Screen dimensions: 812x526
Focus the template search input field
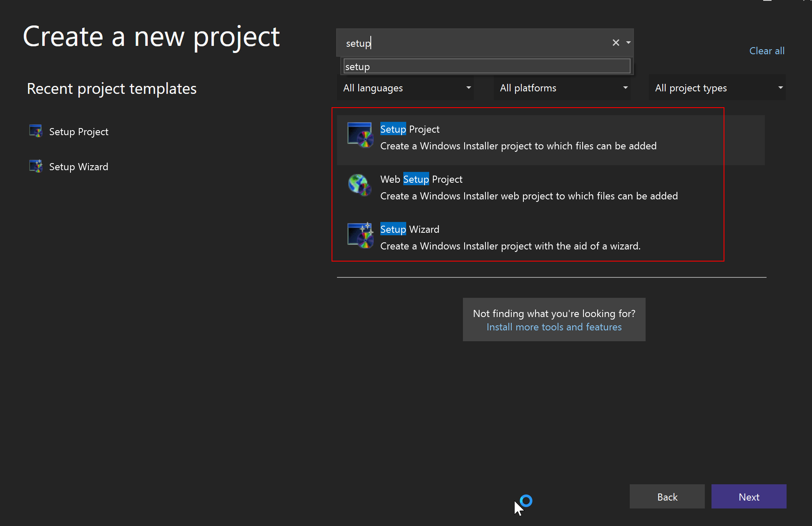471,43
